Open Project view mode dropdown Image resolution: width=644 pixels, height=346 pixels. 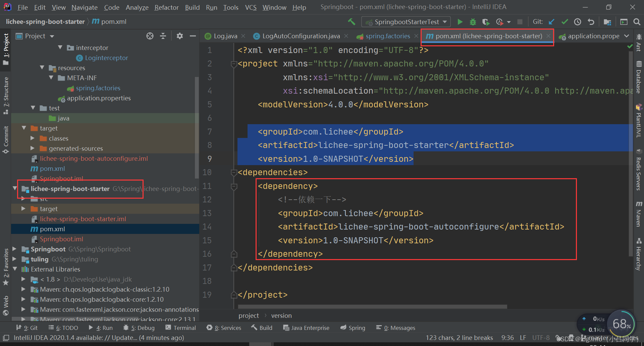(52, 36)
